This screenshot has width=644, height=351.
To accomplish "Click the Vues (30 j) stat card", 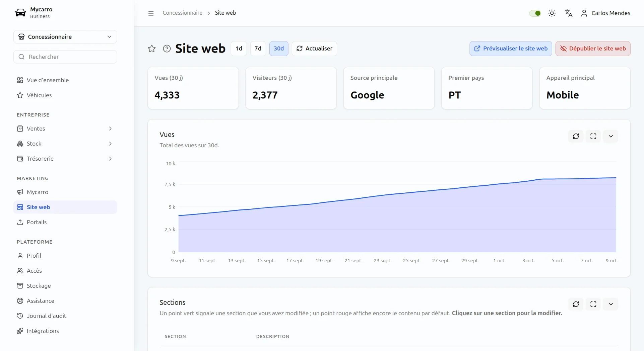I will [193, 88].
